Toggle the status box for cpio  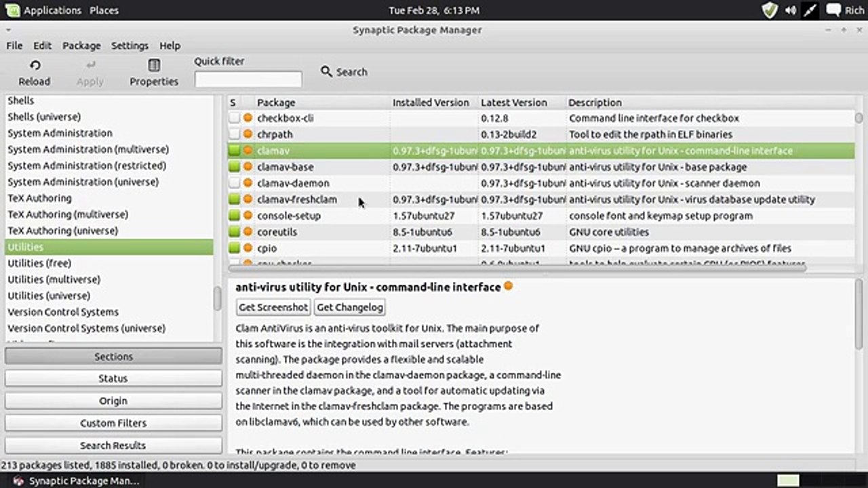[x=234, y=248]
